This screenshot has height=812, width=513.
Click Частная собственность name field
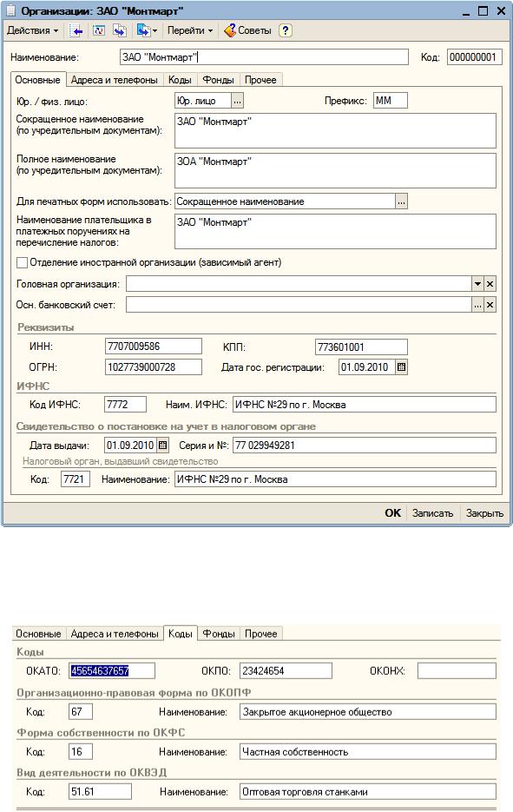(x=368, y=751)
